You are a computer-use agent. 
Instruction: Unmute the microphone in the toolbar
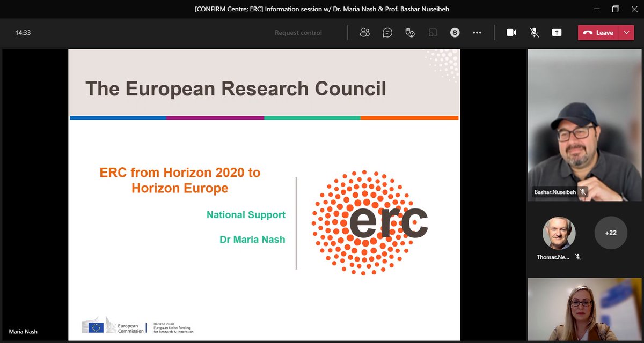click(x=534, y=33)
